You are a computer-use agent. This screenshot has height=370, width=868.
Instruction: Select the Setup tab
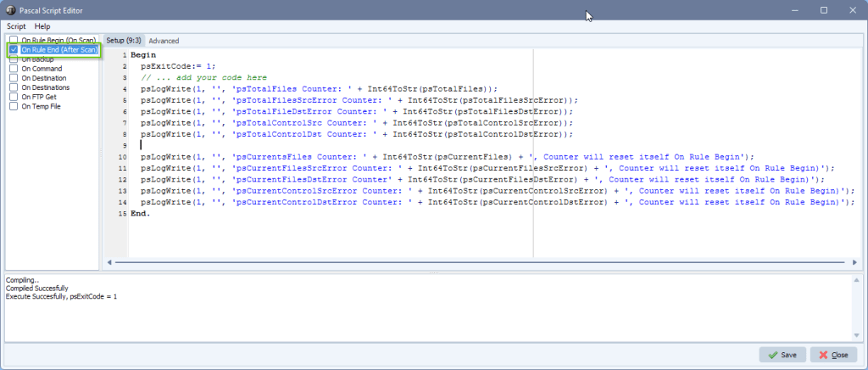click(x=124, y=41)
